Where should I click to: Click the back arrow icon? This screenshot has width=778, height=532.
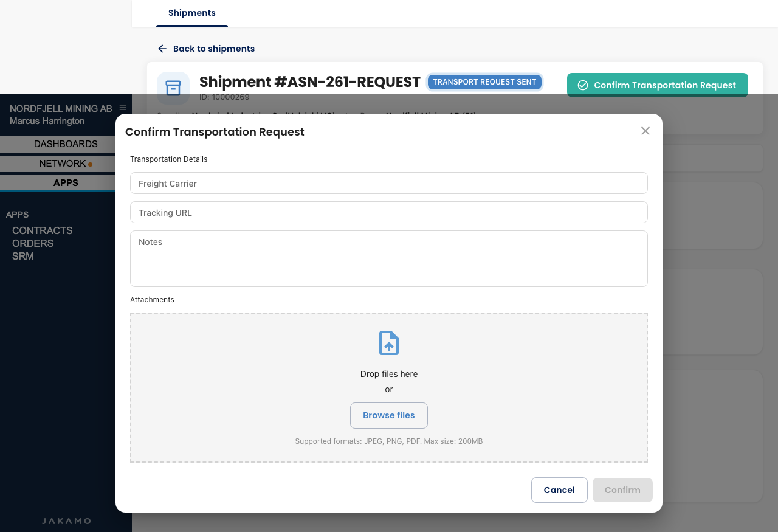pos(162,49)
